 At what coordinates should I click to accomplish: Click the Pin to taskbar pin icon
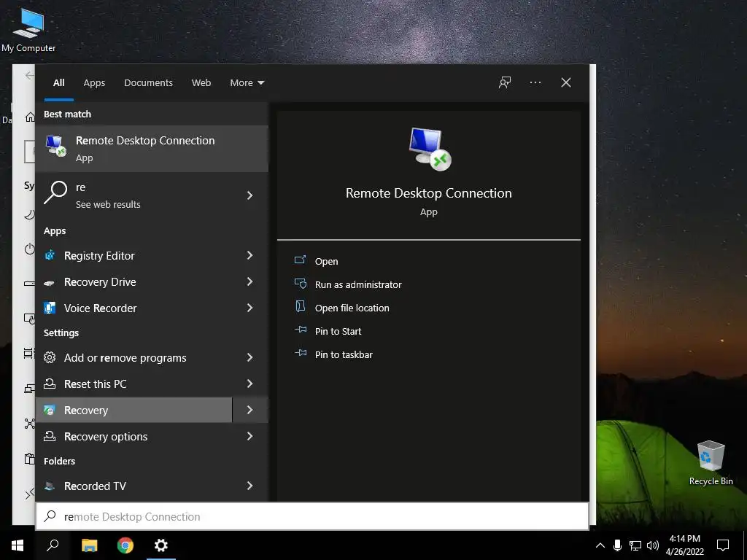(301, 353)
